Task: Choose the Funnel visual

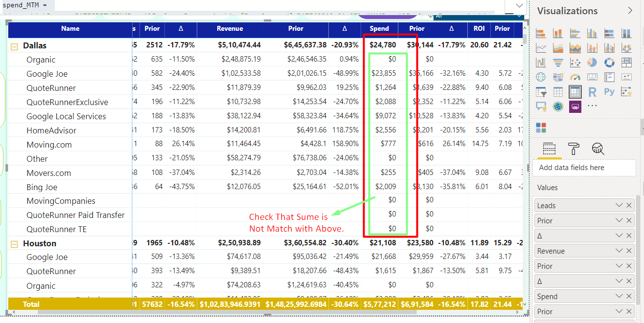Action: click(x=558, y=63)
